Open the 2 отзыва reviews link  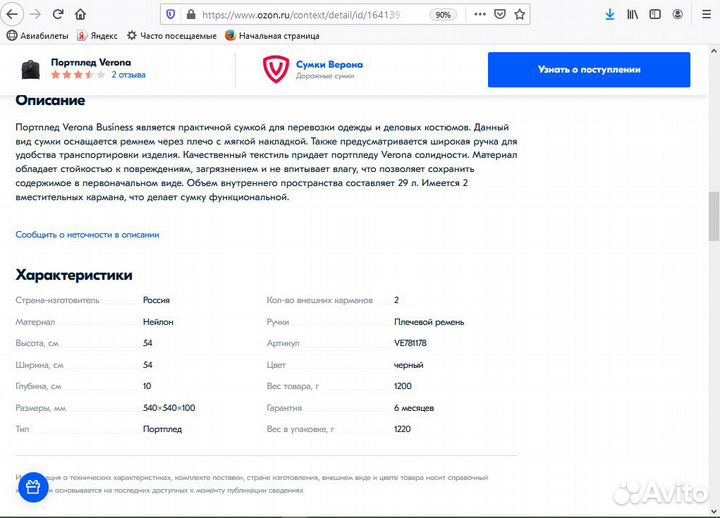click(x=128, y=75)
